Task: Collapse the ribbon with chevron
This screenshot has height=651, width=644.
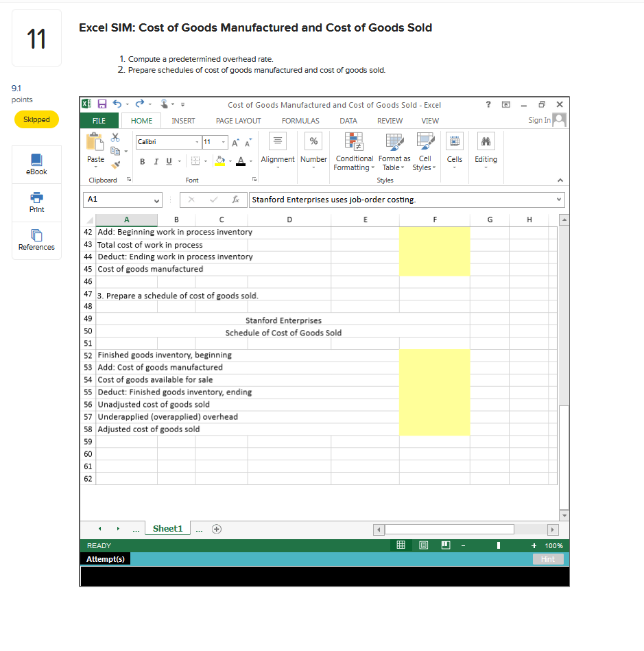Action: [x=560, y=180]
